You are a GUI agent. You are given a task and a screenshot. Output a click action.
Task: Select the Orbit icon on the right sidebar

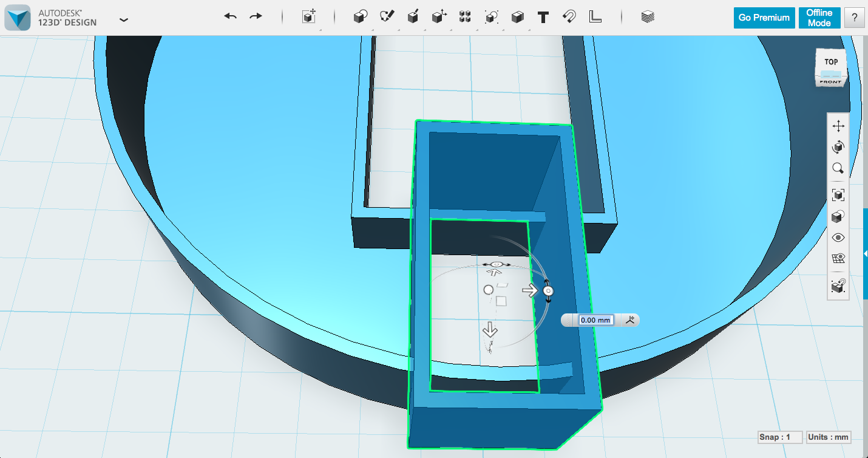(x=838, y=146)
